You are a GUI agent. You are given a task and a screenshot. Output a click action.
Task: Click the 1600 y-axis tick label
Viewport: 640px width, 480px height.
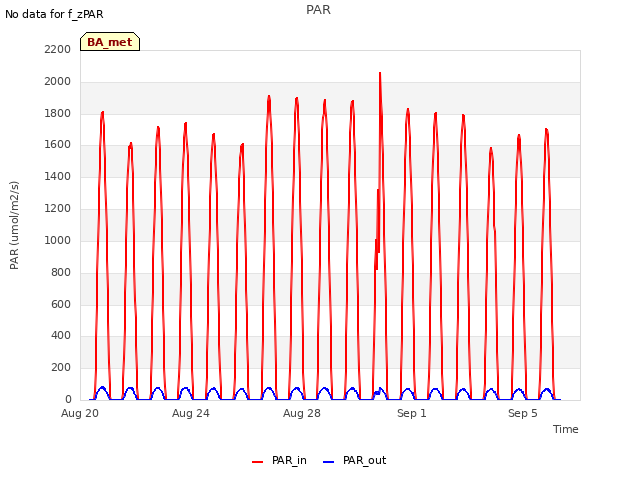coord(58,144)
